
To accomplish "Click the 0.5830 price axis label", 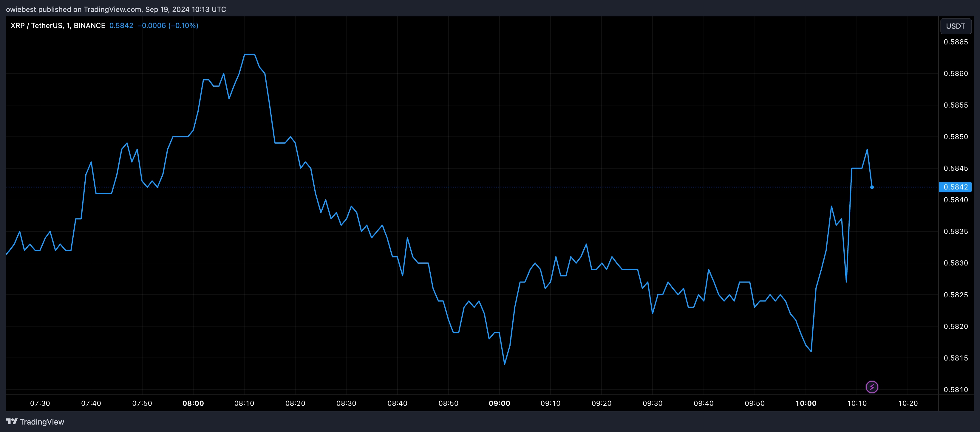I will click(956, 263).
